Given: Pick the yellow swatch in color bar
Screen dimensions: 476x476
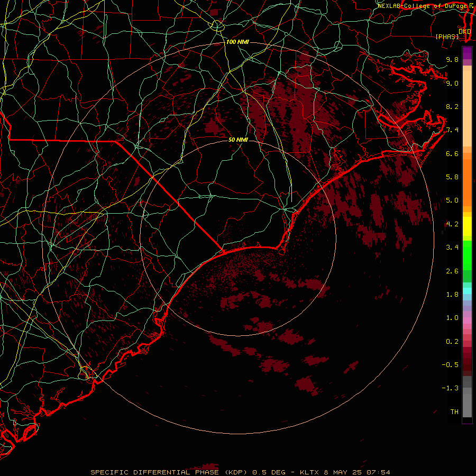Looking at the screenshot, I should point(467,226).
